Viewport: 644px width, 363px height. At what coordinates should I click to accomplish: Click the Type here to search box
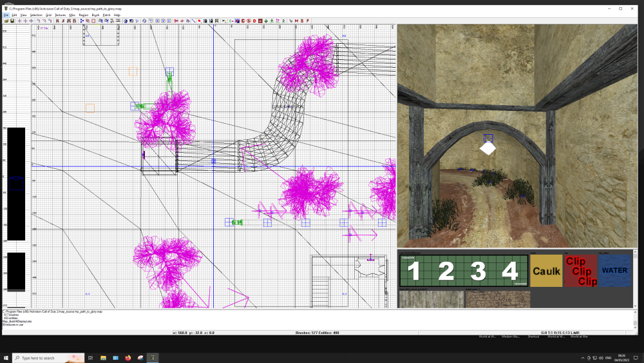[x=48, y=358]
